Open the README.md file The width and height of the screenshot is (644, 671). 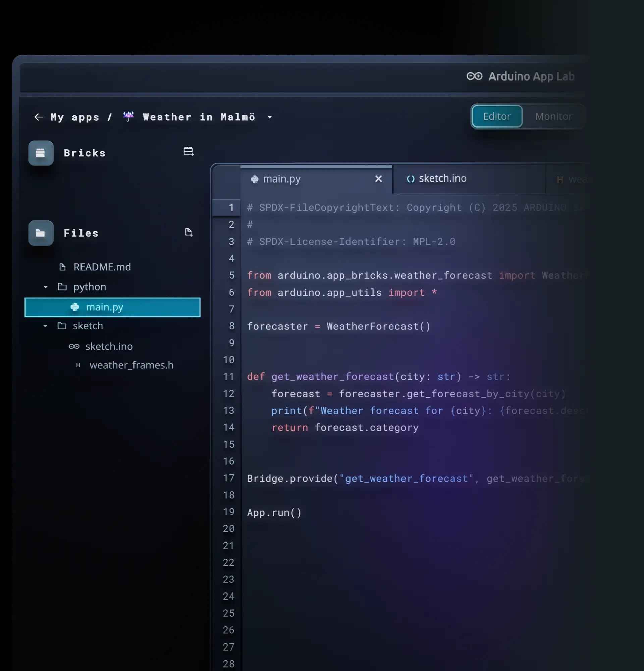[102, 267]
